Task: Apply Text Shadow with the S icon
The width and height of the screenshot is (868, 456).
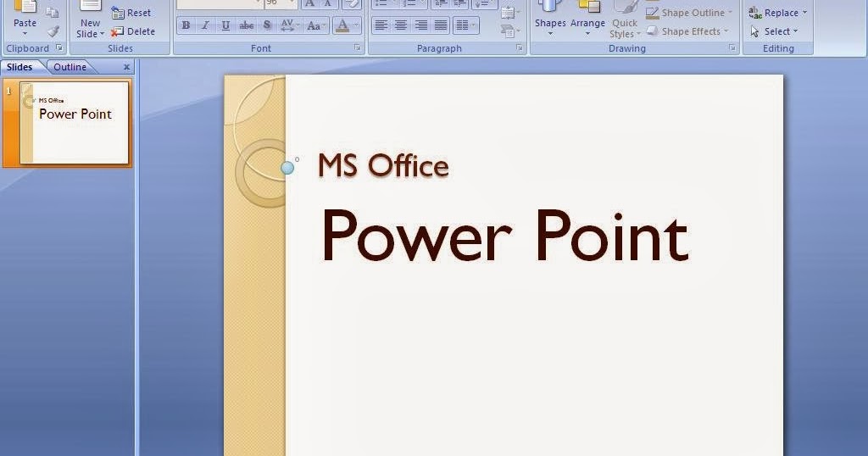Action: point(267,25)
